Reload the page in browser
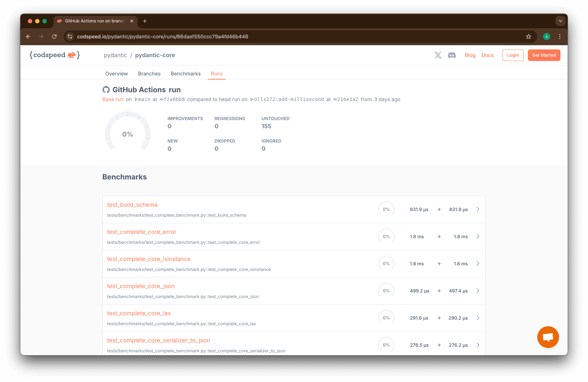Screen dimensions: 588x382 [54, 37]
